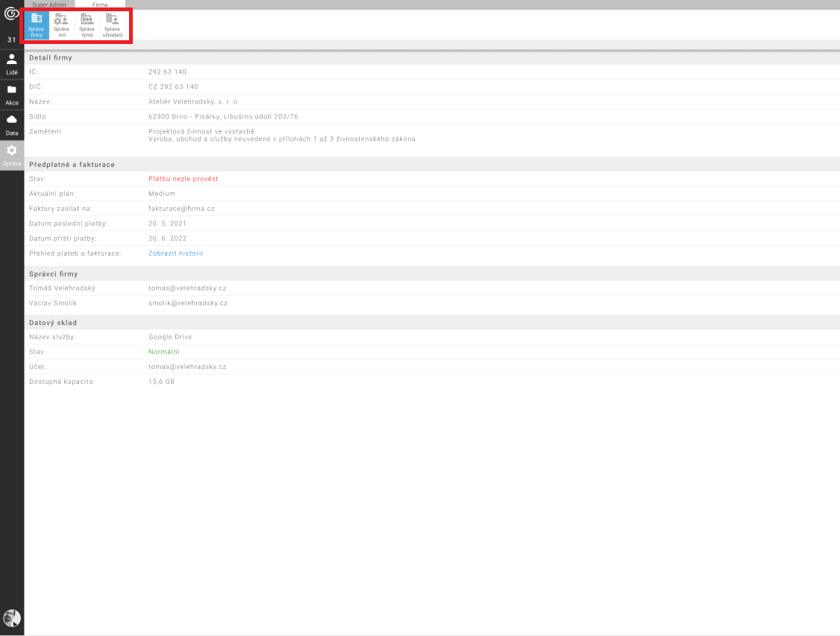Screen dimensions: 840x636
Task: Open the user avatar at the sidebar bottom
Action: [12, 617]
